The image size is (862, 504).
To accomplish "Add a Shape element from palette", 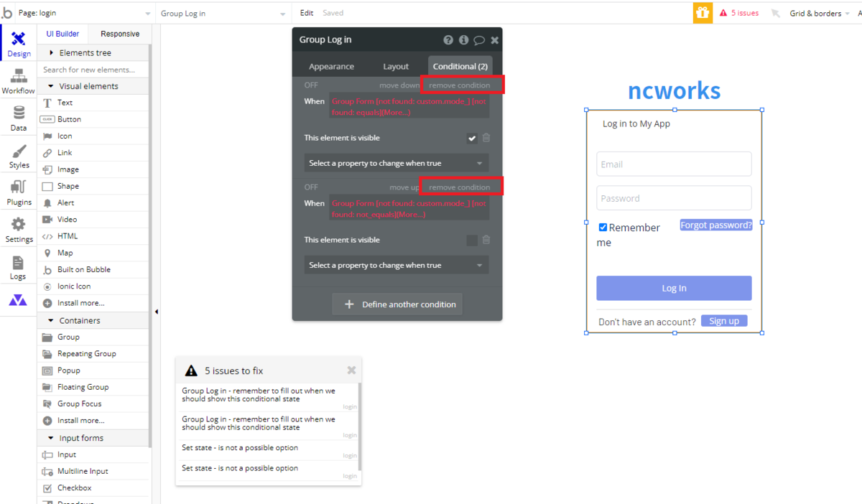I will click(93, 186).
